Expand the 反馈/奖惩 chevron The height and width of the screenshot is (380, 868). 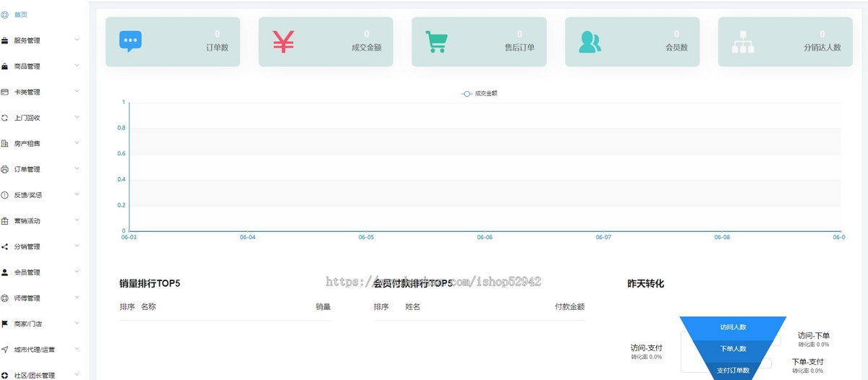pos(77,194)
